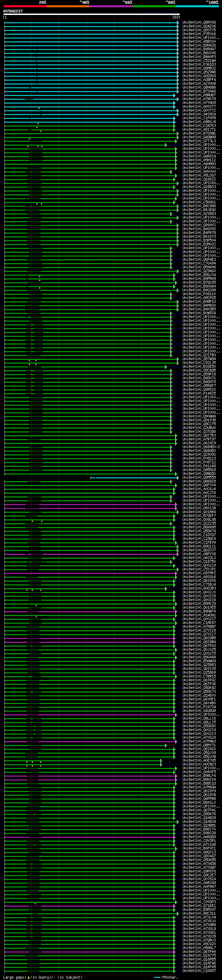Select hit UniRef100_Q66HD0-2
Viewport: 222px width, 980px height.
[201, 447]
